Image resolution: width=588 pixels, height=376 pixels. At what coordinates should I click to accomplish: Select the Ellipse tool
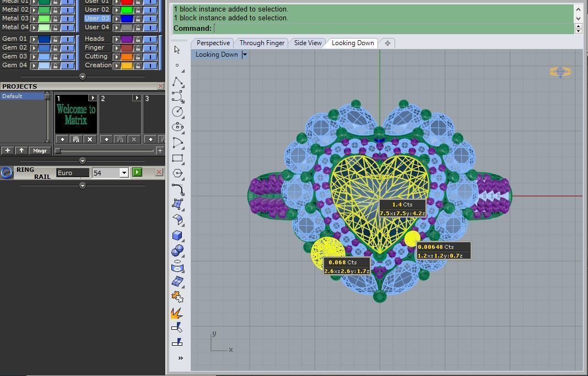(177, 127)
